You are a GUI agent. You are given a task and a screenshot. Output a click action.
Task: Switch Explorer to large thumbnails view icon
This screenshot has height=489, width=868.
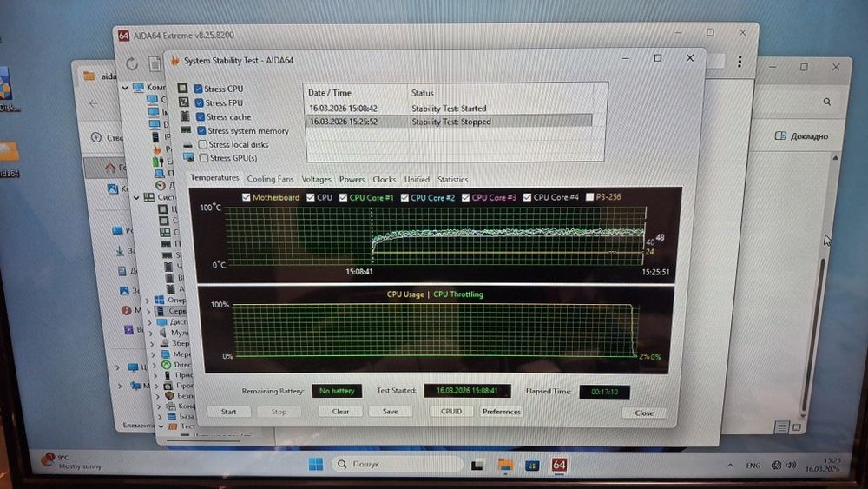coord(797,427)
